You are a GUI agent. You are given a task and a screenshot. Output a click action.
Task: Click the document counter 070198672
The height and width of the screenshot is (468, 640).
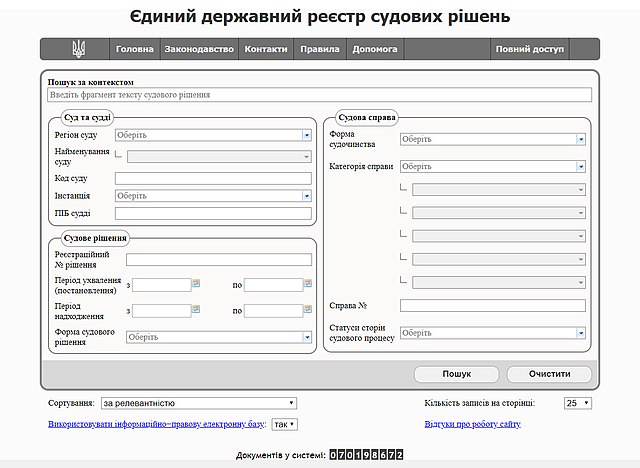[x=366, y=455]
